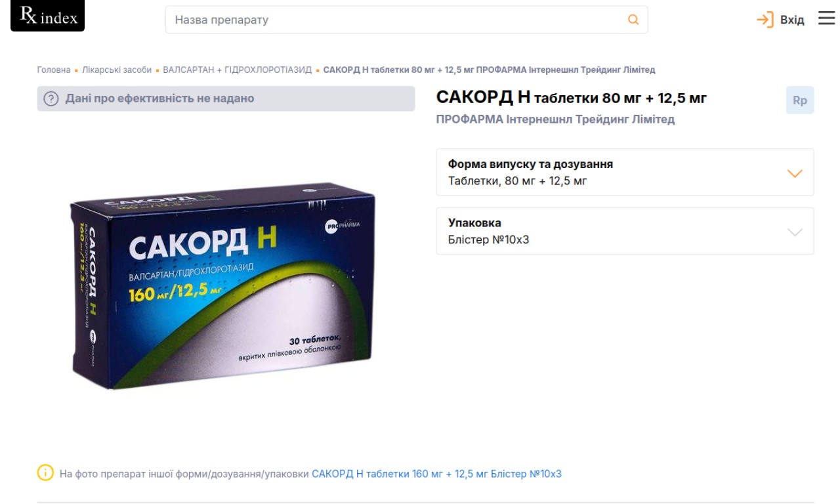Click the Вхід login link
Screen dimensions: 840x504
792,20
